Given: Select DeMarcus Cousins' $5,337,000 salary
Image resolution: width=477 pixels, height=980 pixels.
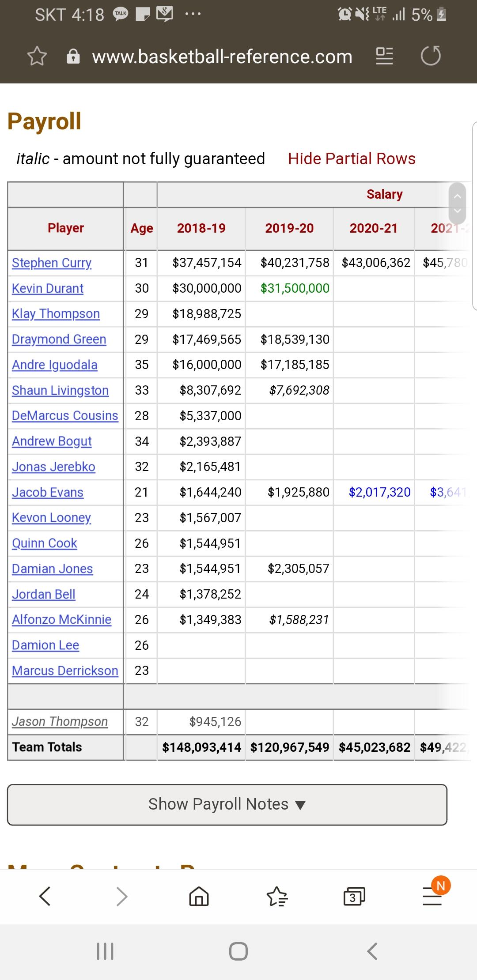Looking at the screenshot, I should pyautogui.click(x=210, y=416).
